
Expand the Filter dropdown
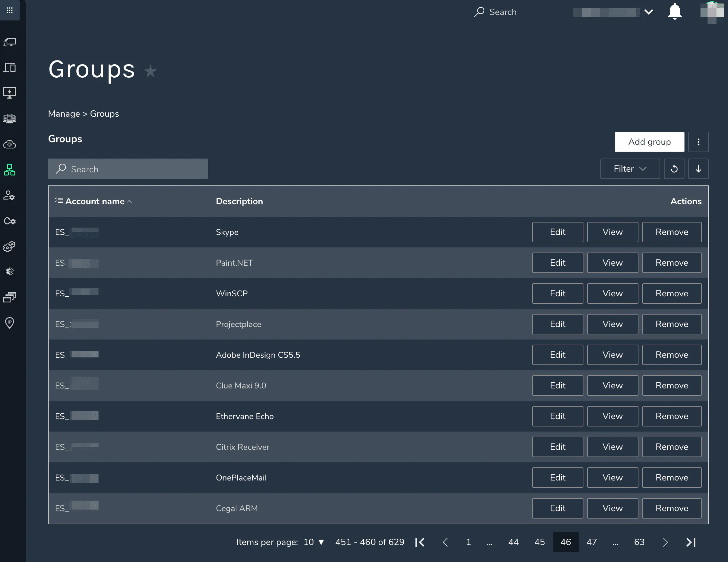tap(630, 169)
